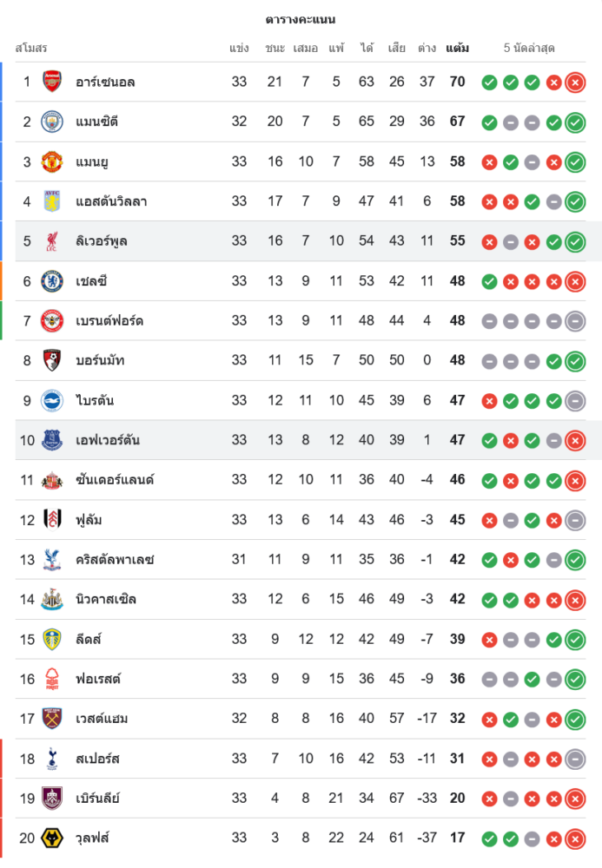602x868 pixels.
Task: Click Arsenal's latest match red loss icon
Action: (x=574, y=82)
